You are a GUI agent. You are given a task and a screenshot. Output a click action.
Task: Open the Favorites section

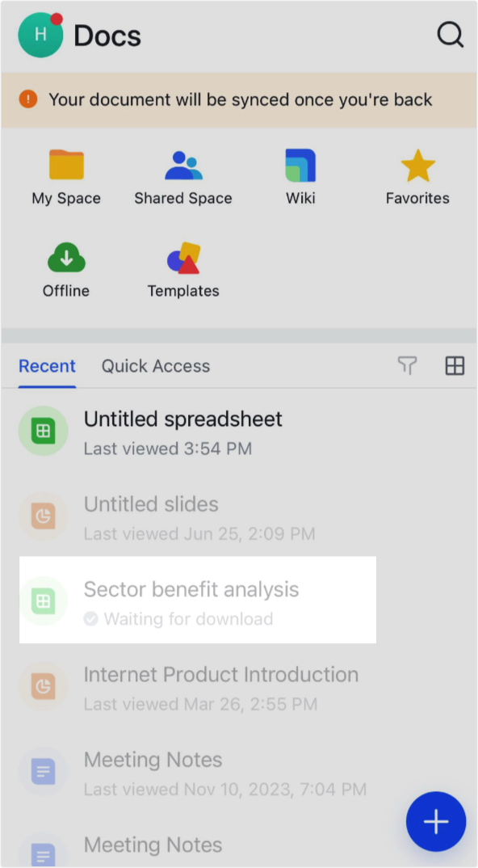(417, 176)
